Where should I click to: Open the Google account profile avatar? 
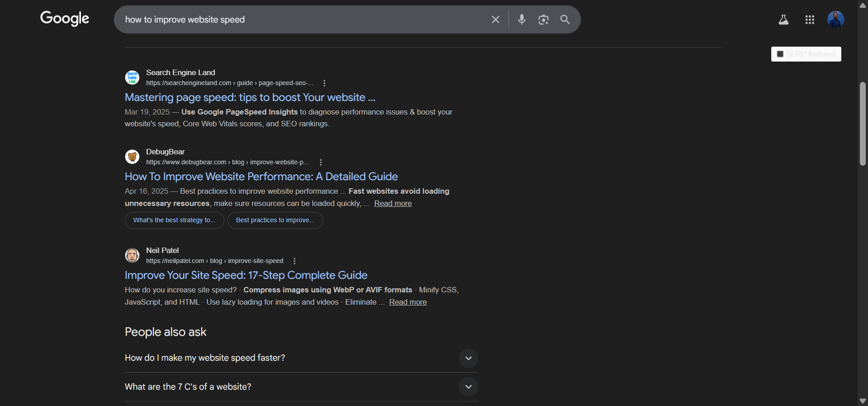click(x=836, y=19)
